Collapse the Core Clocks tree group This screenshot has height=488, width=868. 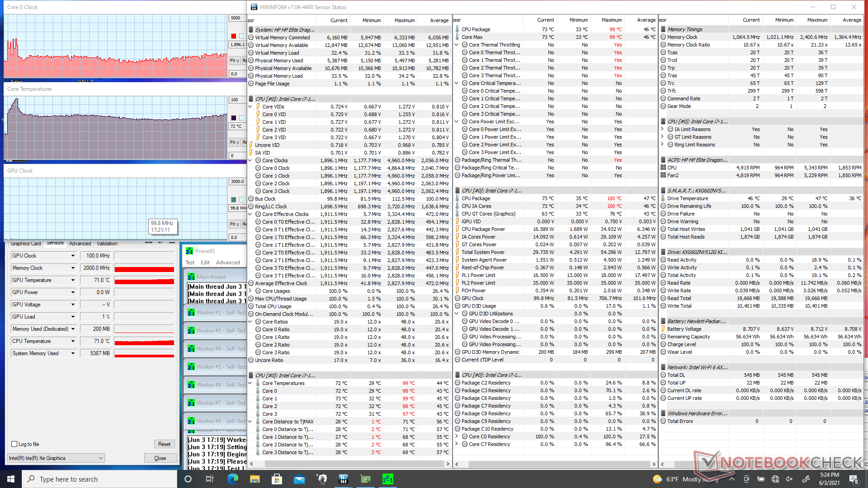250,160
